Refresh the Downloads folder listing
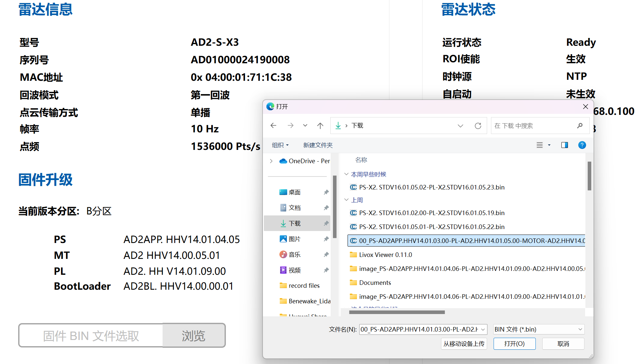638x364 pixels. 478,126
